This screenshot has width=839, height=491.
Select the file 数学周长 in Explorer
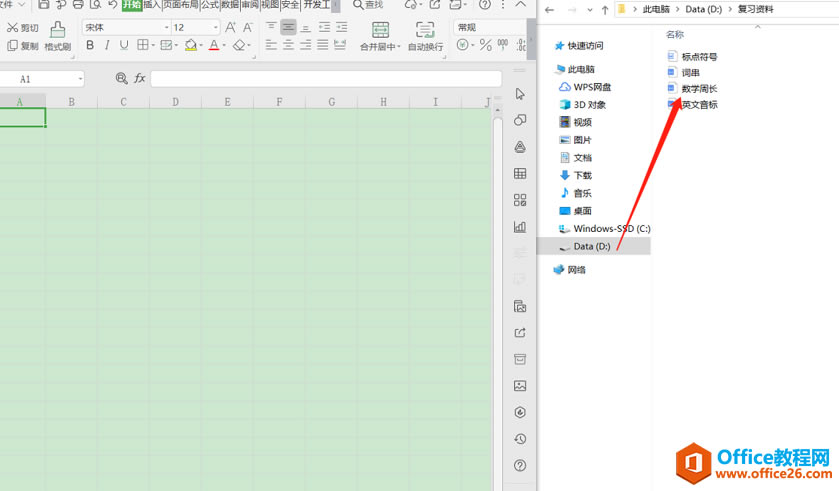pyautogui.click(x=692, y=88)
